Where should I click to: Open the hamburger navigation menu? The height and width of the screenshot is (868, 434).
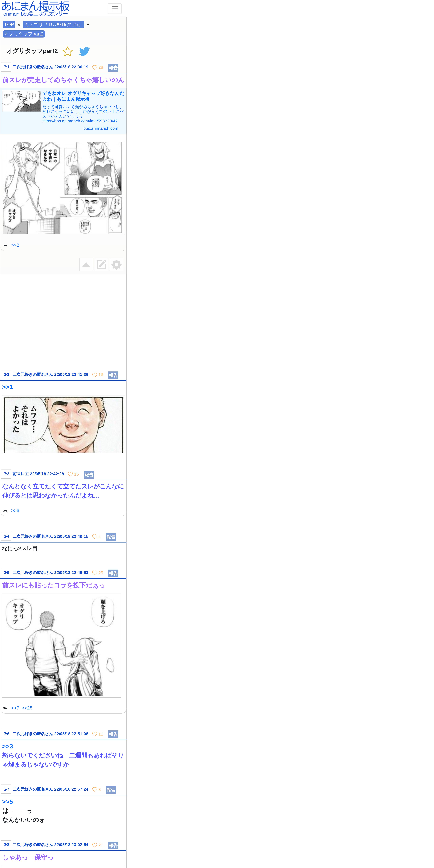[x=115, y=9]
